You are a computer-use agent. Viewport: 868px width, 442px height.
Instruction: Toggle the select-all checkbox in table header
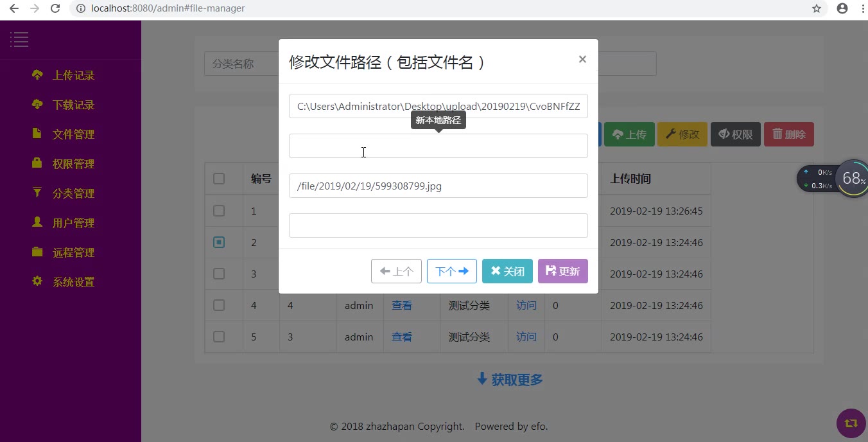(x=219, y=179)
